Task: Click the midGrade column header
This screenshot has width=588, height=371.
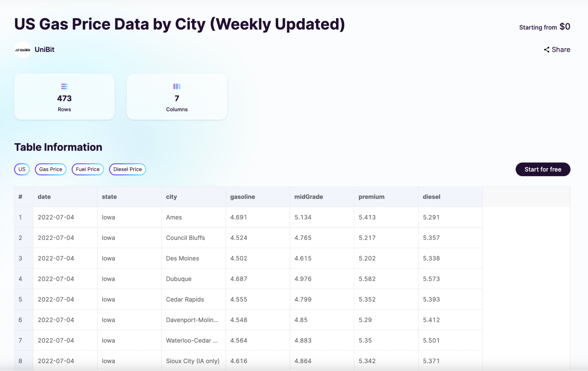Action: click(309, 197)
